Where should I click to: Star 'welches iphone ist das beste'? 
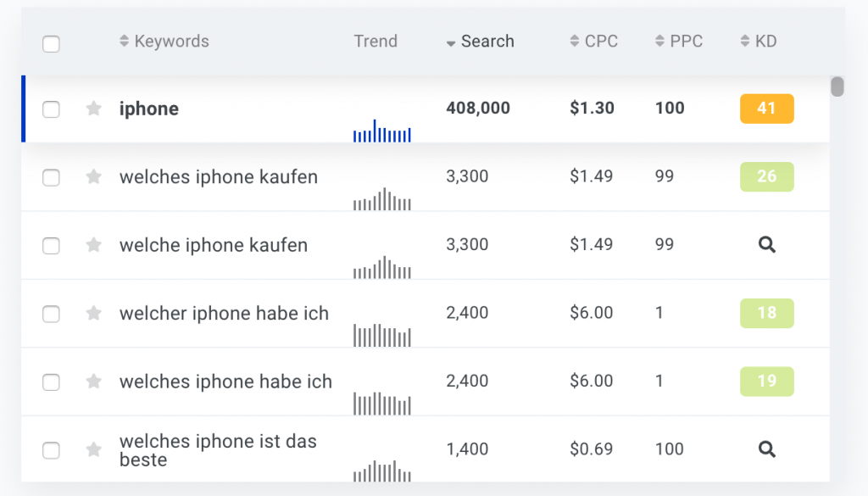94,449
